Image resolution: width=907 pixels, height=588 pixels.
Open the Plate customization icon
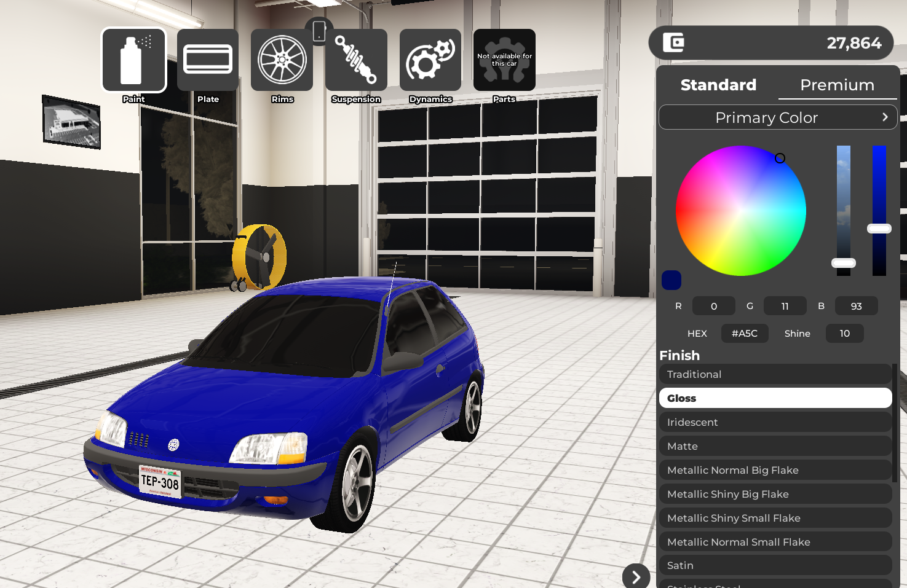pos(208,60)
